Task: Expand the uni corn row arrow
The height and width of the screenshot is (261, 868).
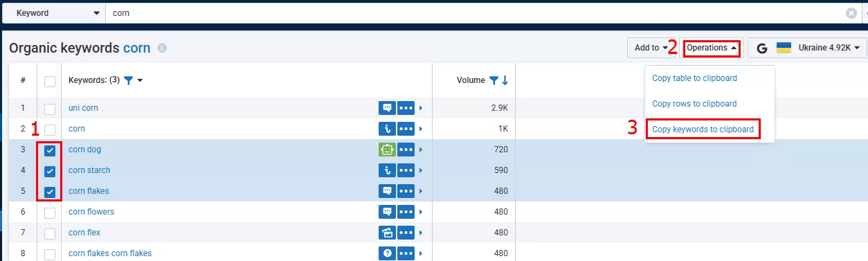Action: (x=421, y=108)
